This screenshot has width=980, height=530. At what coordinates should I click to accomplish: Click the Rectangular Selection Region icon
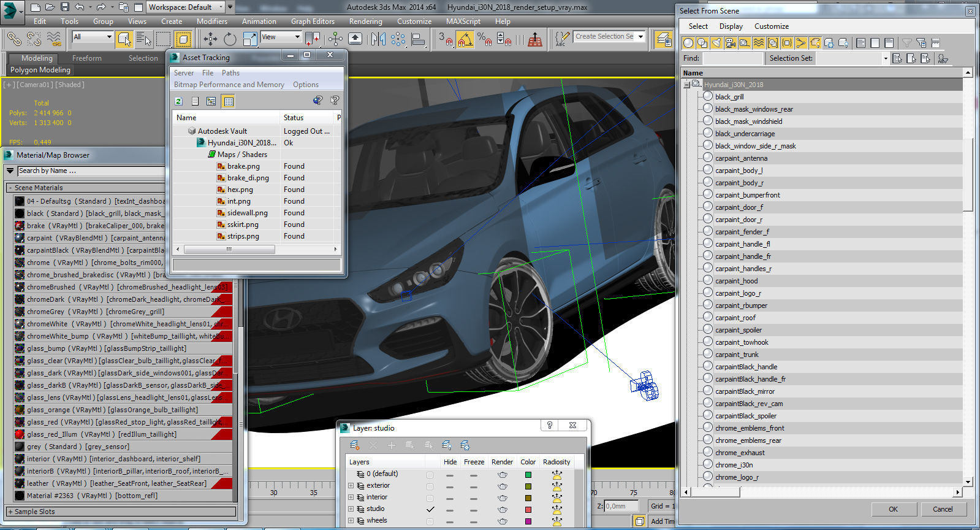click(163, 39)
